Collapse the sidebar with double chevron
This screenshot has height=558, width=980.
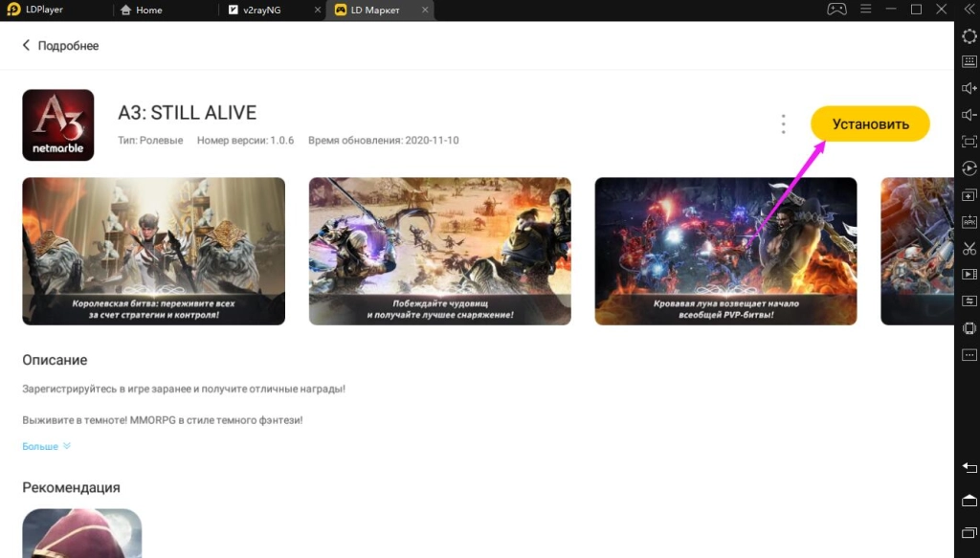[x=968, y=10]
